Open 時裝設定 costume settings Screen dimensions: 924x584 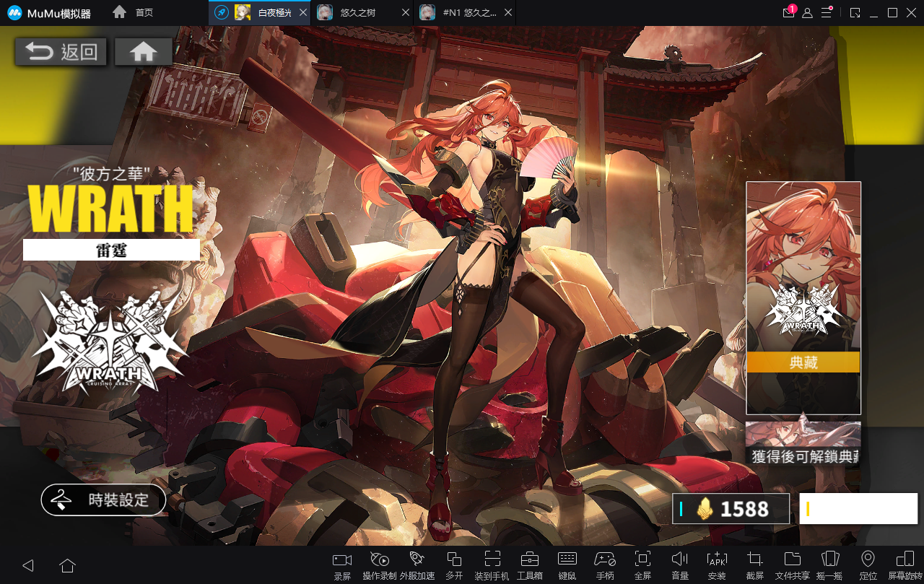[103, 500]
